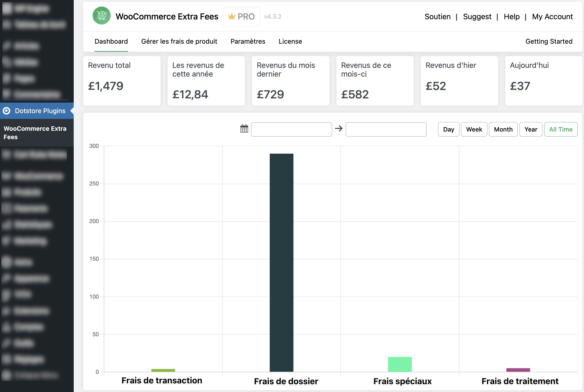The height and width of the screenshot is (392, 584).
Task: Click the Dotstore Plugins circle icon
Action: coord(7,111)
